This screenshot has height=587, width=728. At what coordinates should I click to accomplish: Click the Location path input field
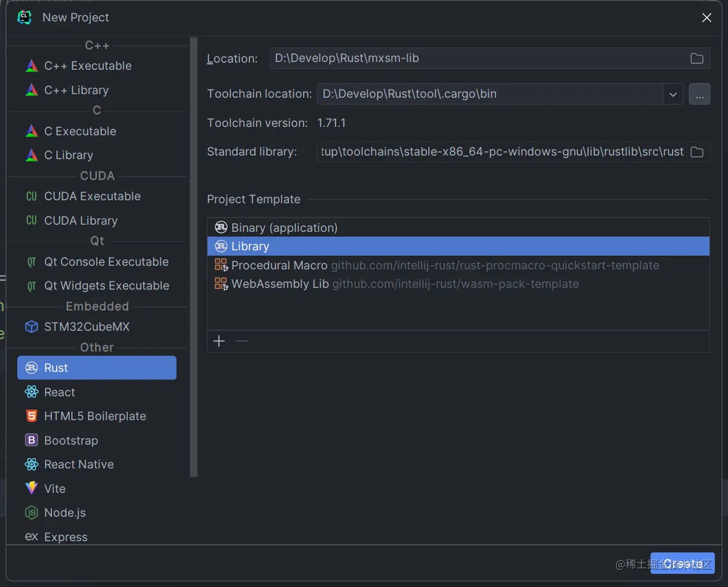point(490,58)
